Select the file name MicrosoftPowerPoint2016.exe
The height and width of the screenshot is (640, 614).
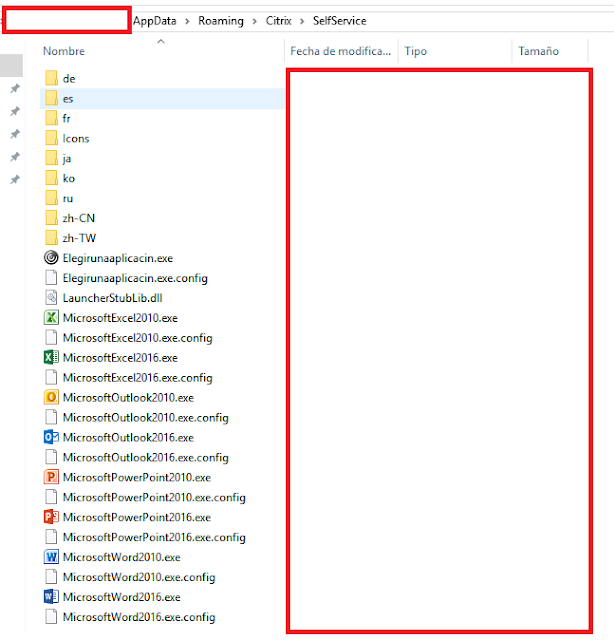coord(137,517)
